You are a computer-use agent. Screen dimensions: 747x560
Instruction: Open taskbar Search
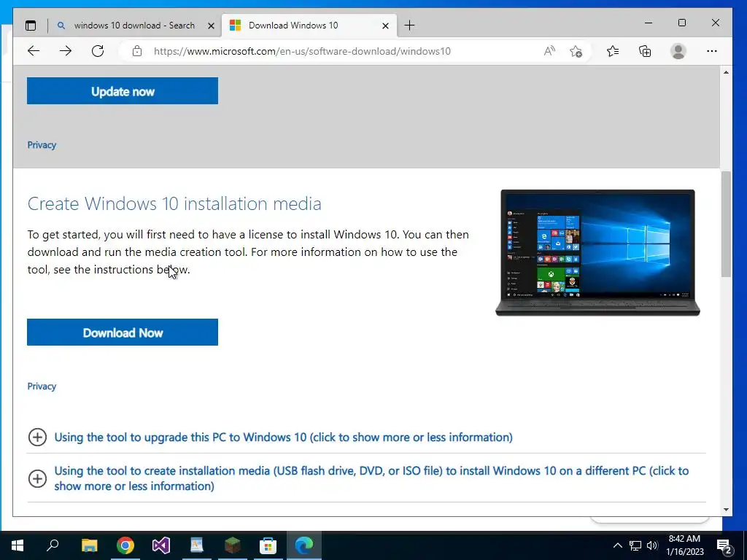click(x=53, y=545)
